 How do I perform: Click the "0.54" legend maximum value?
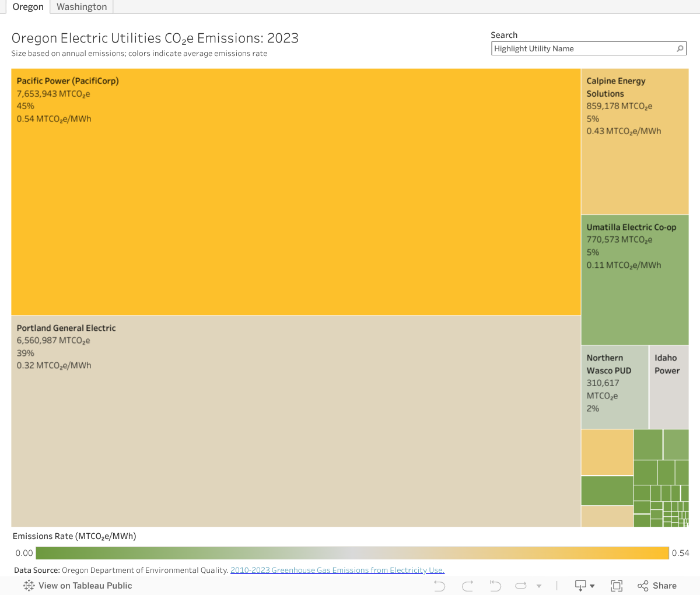coord(681,553)
